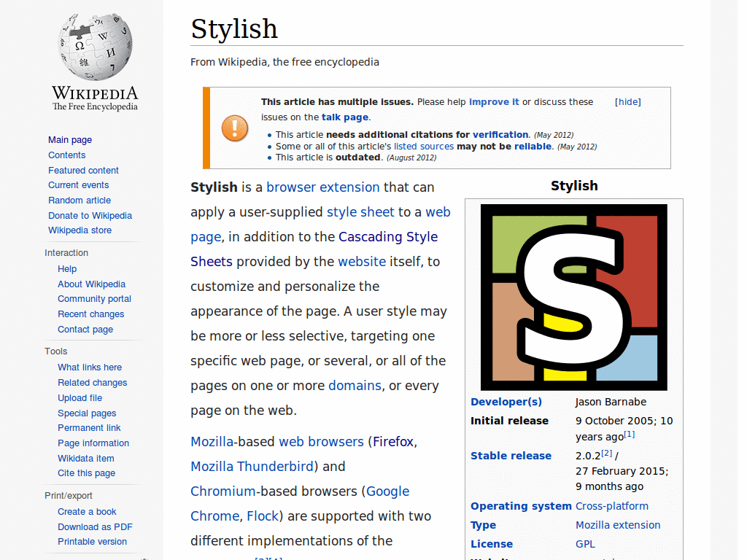This screenshot has width=747, height=560.
Task: Click Cite this page
Action: (x=86, y=473)
